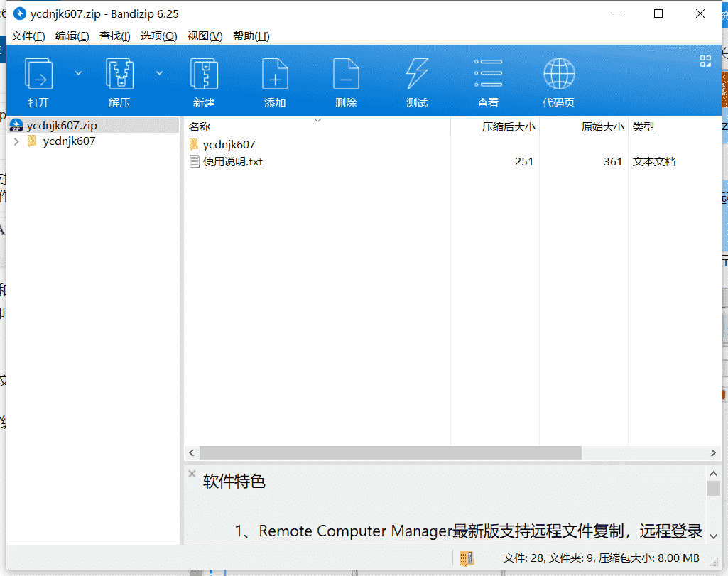Viewport: 728px width, 576px height.
Task: Click the horizontal scrollbar left arrow
Action: click(192, 452)
